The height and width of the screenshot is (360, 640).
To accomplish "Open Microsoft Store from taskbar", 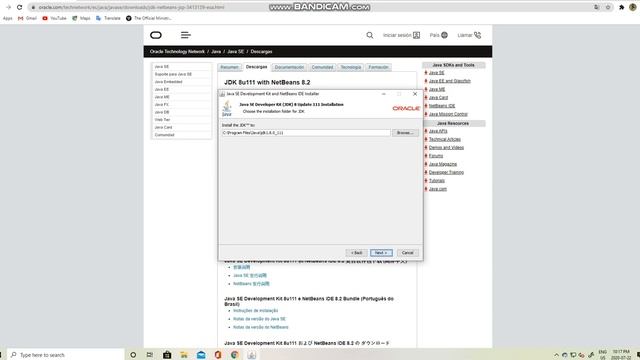I will 167,355.
